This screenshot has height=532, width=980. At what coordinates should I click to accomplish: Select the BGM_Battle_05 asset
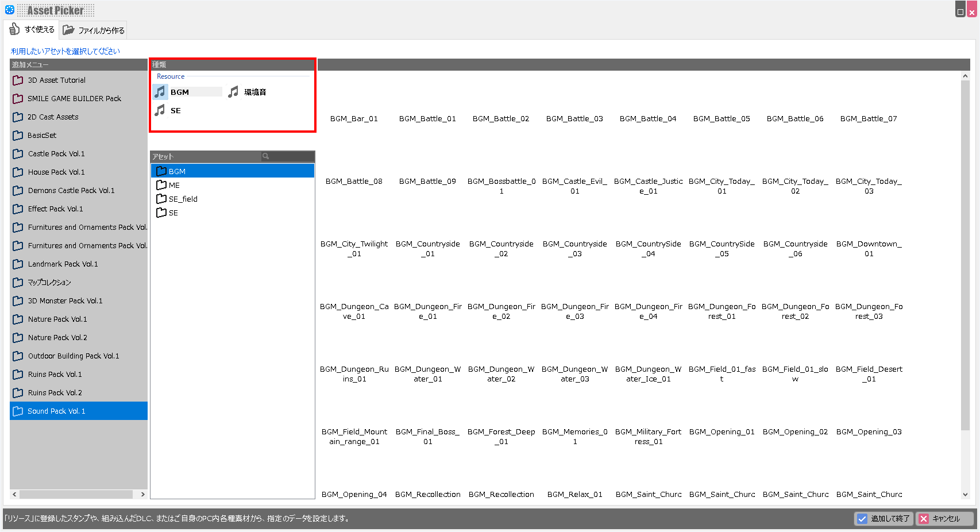[x=722, y=119]
